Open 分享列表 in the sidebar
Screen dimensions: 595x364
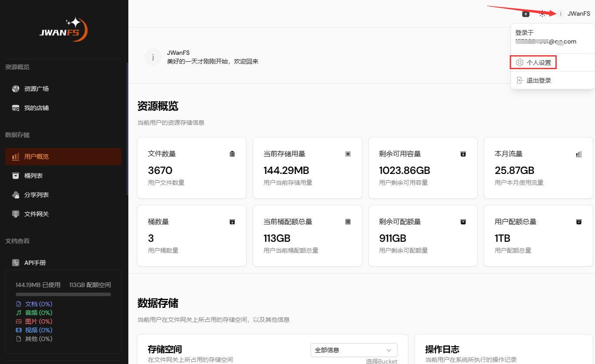(64, 195)
